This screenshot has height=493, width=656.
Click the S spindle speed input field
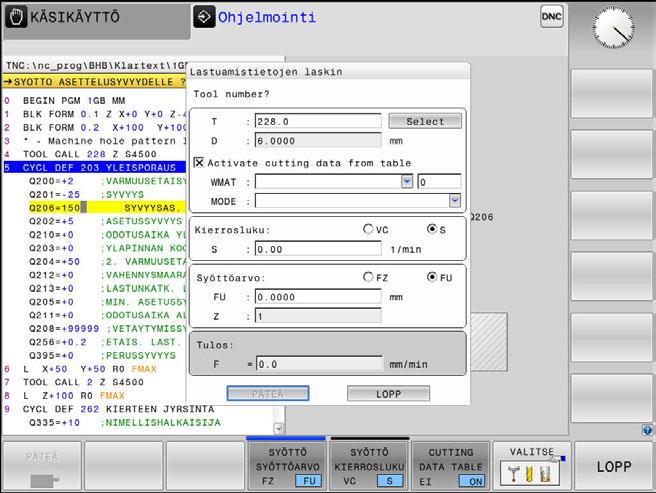coord(318,249)
